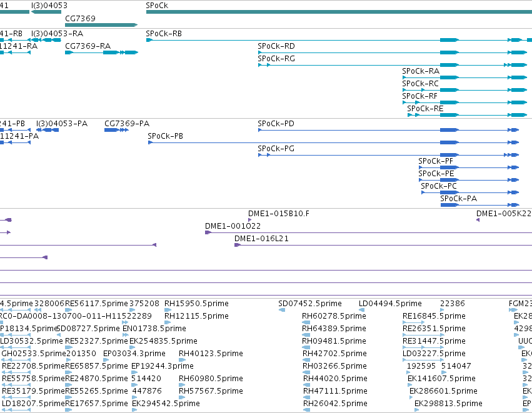Click EST RH57567.5prime

(211, 391)
